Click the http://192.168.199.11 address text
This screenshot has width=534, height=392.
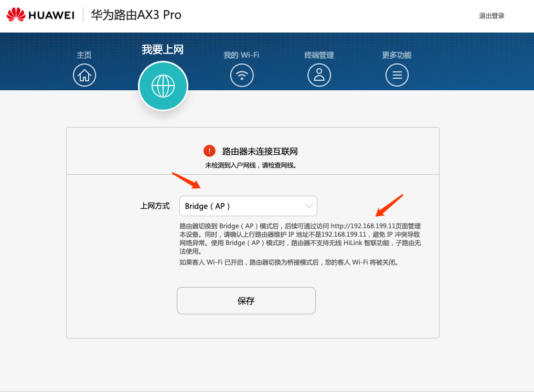click(363, 226)
